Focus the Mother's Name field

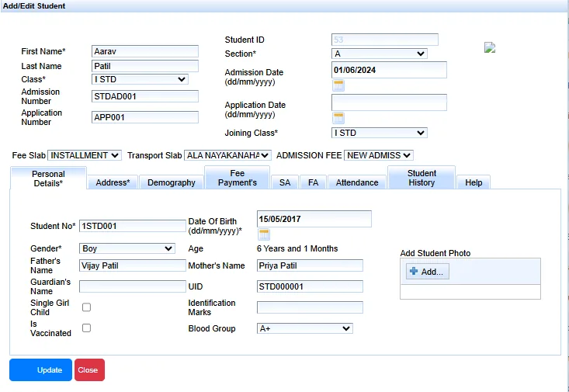pos(310,265)
